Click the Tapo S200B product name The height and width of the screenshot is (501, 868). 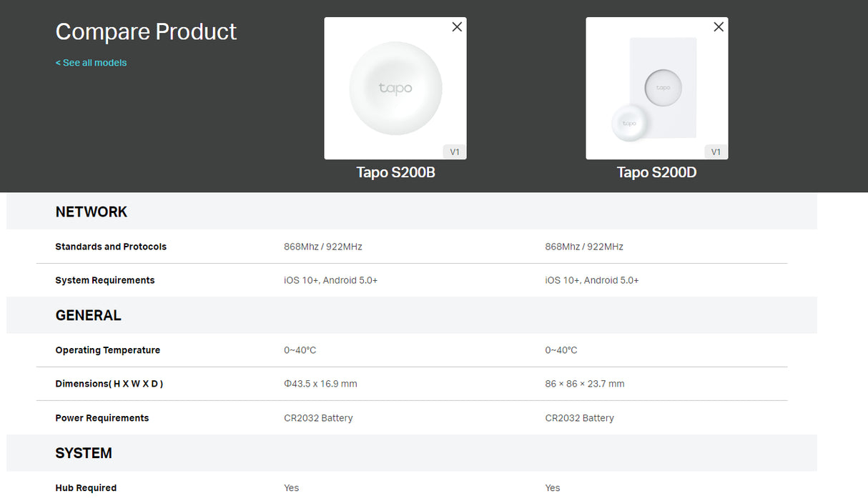pyautogui.click(x=395, y=172)
